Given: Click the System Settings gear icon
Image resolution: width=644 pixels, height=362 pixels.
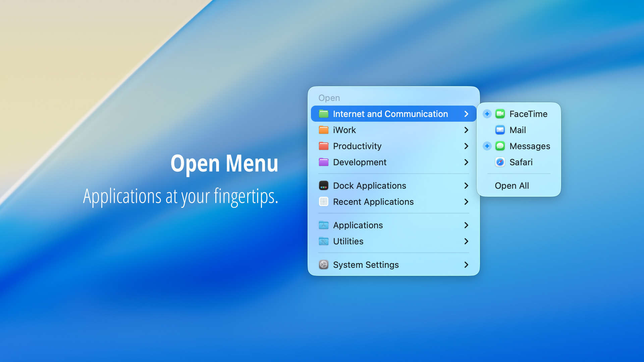Looking at the screenshot, I should 324,265.
